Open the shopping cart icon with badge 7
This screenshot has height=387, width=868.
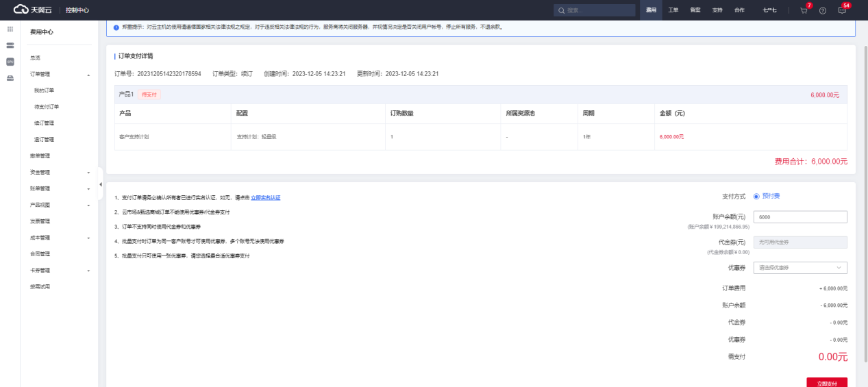coord(804,10)
